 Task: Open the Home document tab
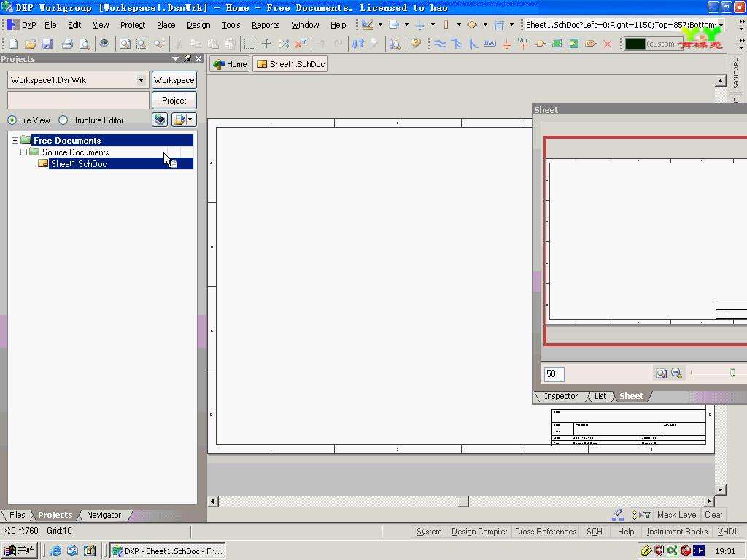pos(230,64)
